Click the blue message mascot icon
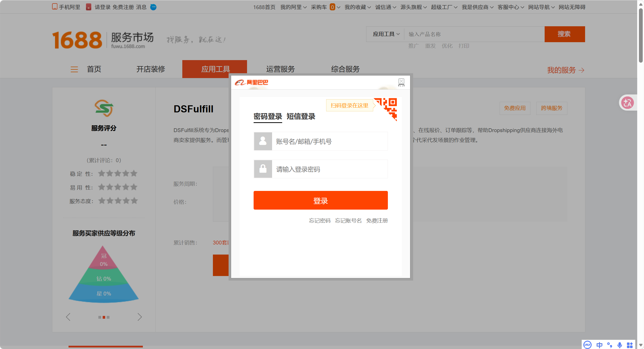The image size is (644, 349). coord(153,7)
